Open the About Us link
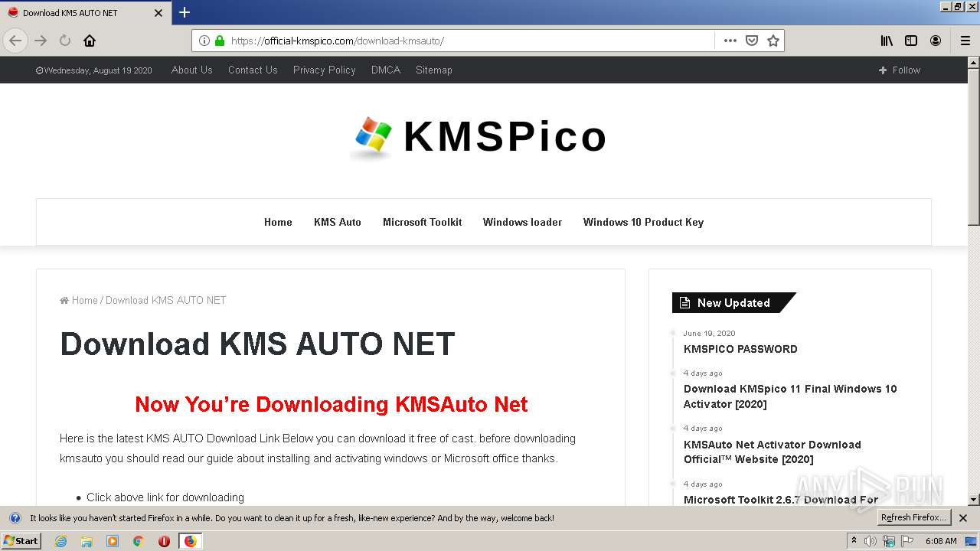Viewport: 980px width, 551px height. (x=191, y=70)
